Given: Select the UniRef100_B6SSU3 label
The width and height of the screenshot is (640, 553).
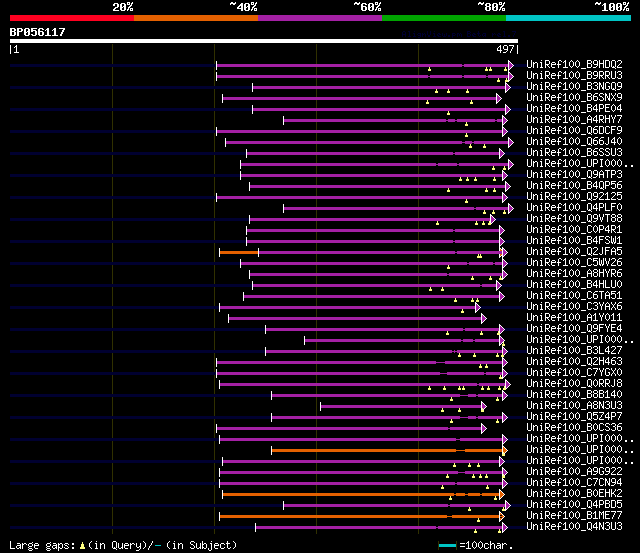Looking at the screenshot, I should click(x=574, y=152).
